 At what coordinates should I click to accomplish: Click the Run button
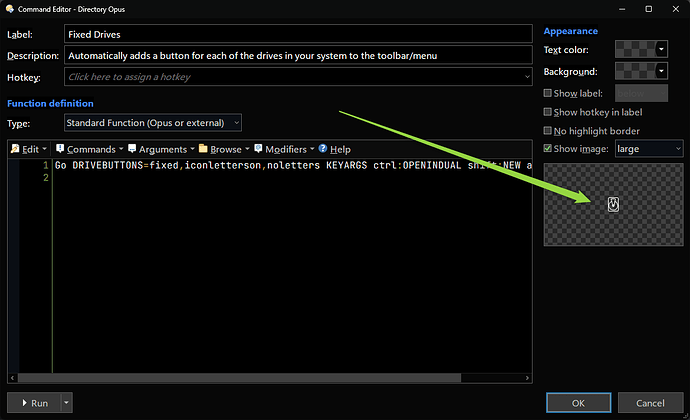34,403
